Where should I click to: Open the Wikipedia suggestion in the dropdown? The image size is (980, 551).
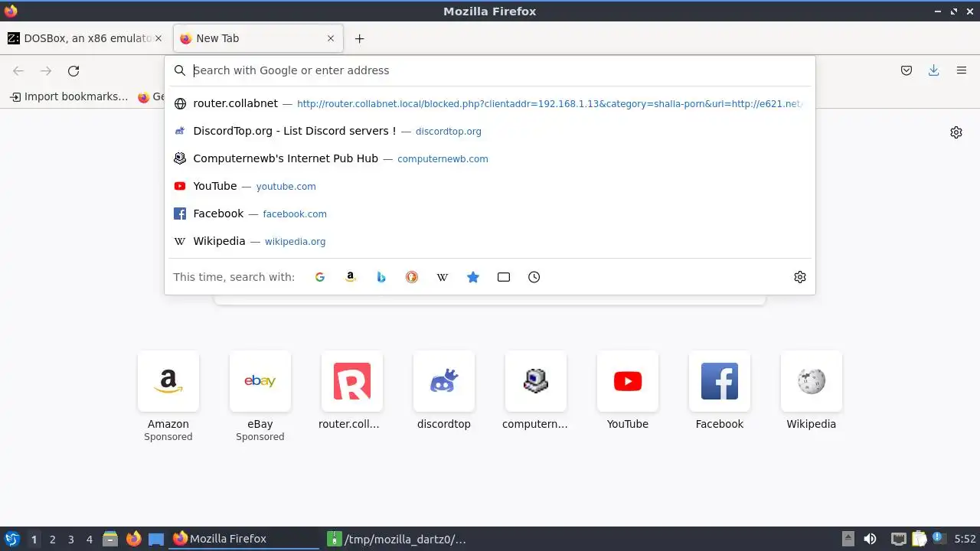click(490, 241)
